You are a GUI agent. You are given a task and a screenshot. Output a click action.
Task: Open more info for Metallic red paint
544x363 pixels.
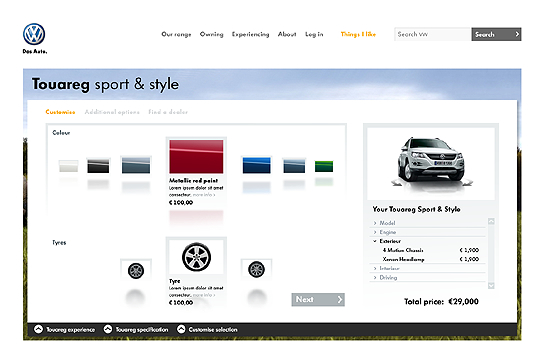pyautogui.click(x=204, y=195)
